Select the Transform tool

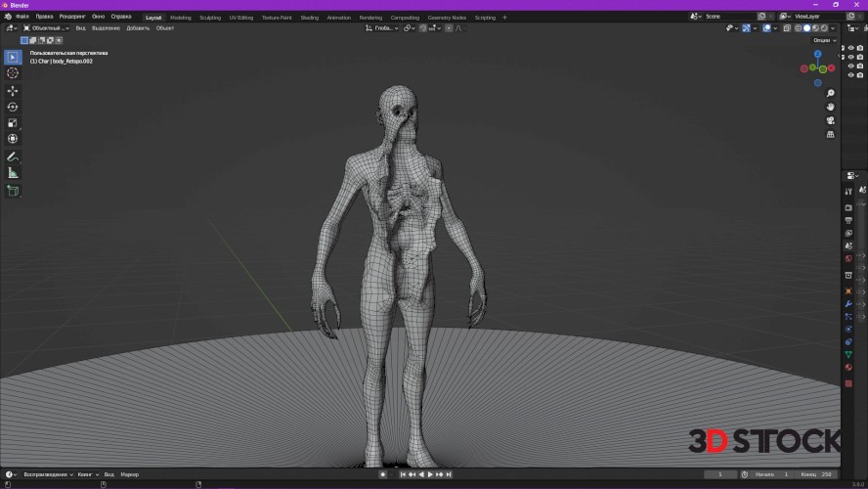pos(13,139)
